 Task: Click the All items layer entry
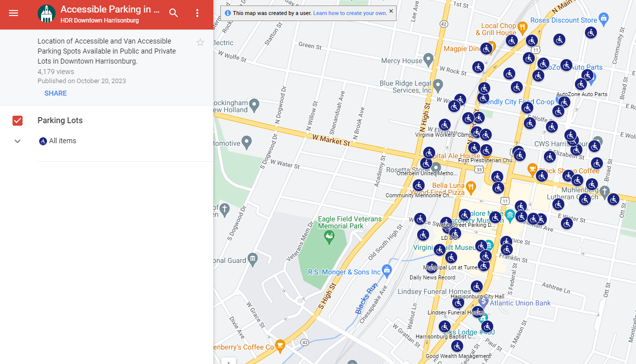point(63,141)
